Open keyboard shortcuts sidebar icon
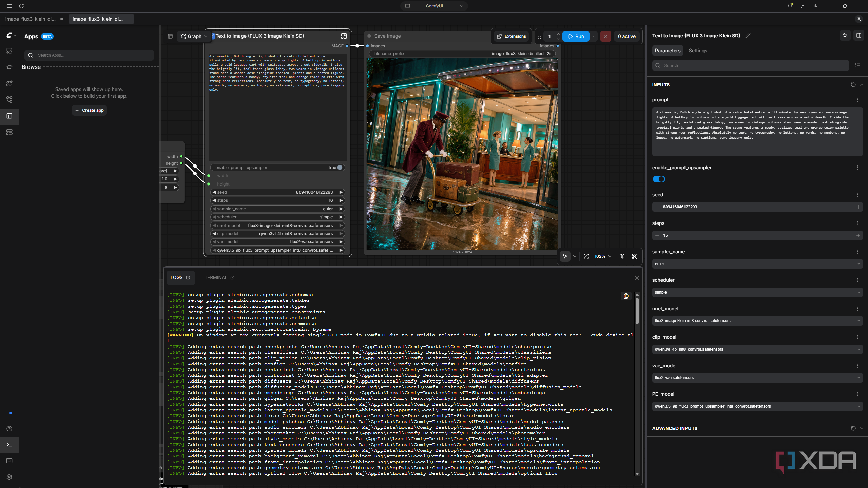Image resolution: width=868 pixels, height=488 pixels. [9, 461]
